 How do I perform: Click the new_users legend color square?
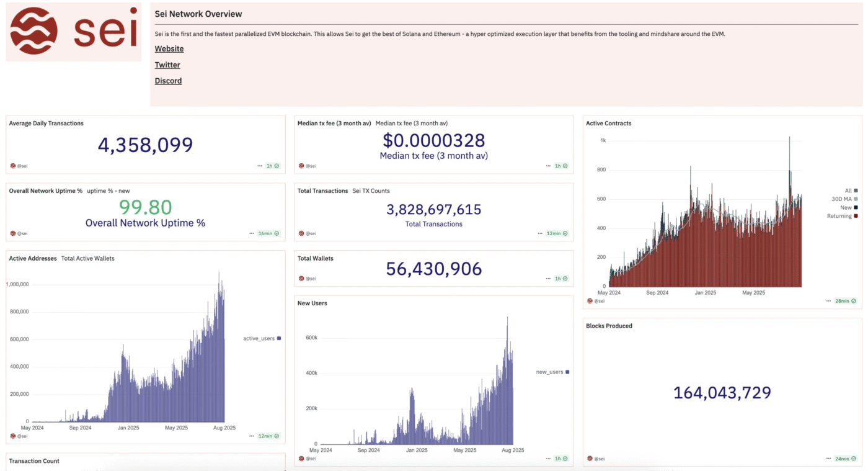point(567,372)
